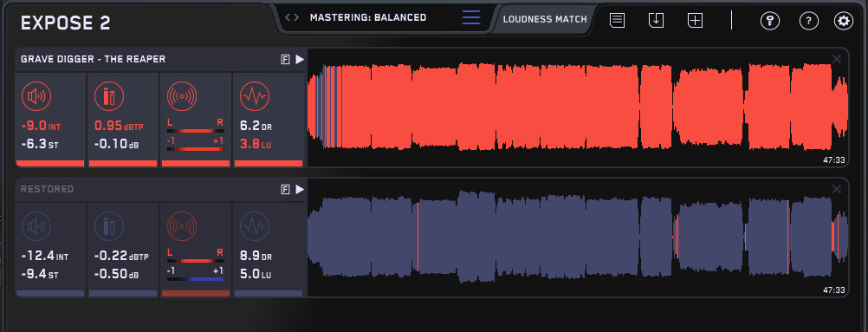Play the Grave Digger - The Reaper track

click(x=300, y=59)
